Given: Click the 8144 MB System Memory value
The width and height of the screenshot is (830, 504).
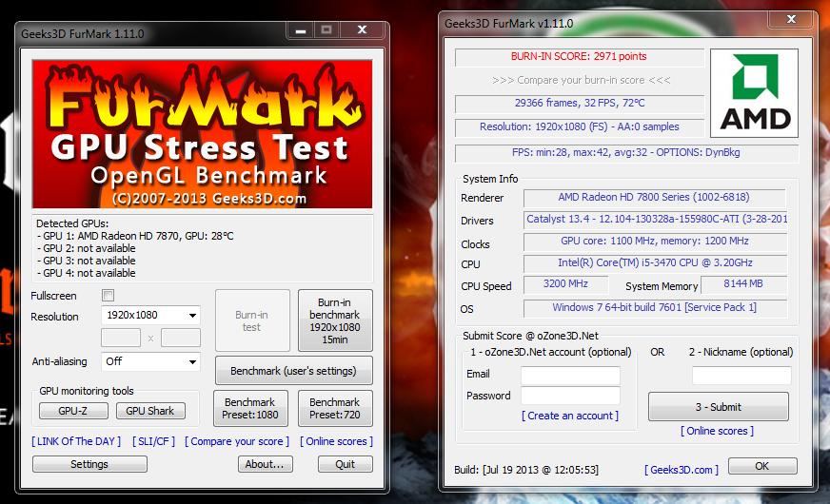Looking at the screenshot, I should click(x=743, y=284).
